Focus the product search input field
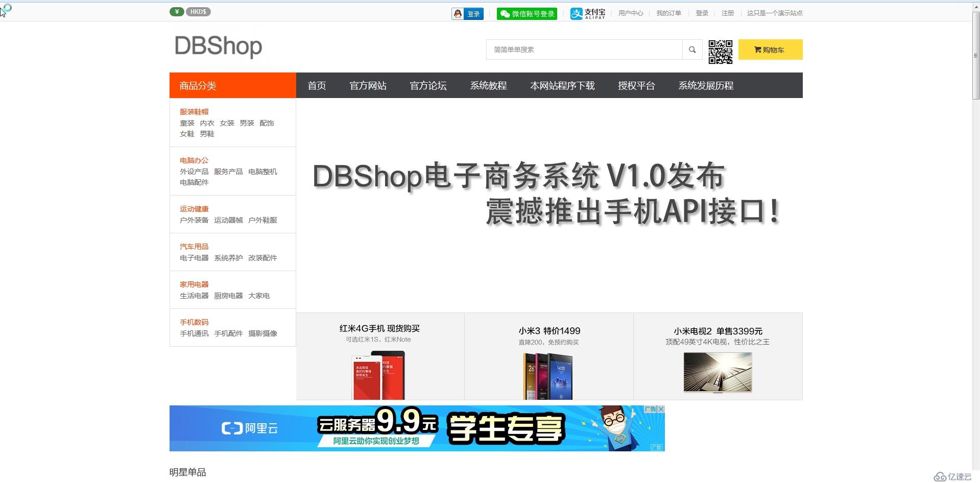980x483 pixels. point(584,50)
